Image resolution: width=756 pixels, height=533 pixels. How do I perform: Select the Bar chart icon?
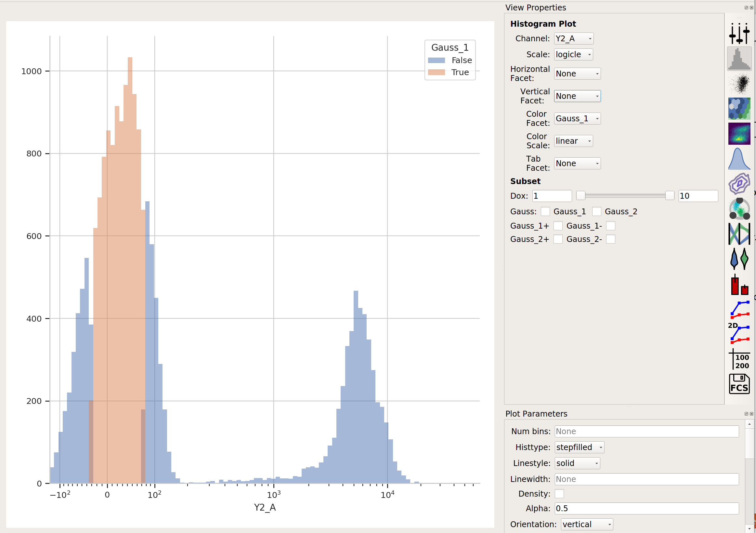tap(739, 284)
